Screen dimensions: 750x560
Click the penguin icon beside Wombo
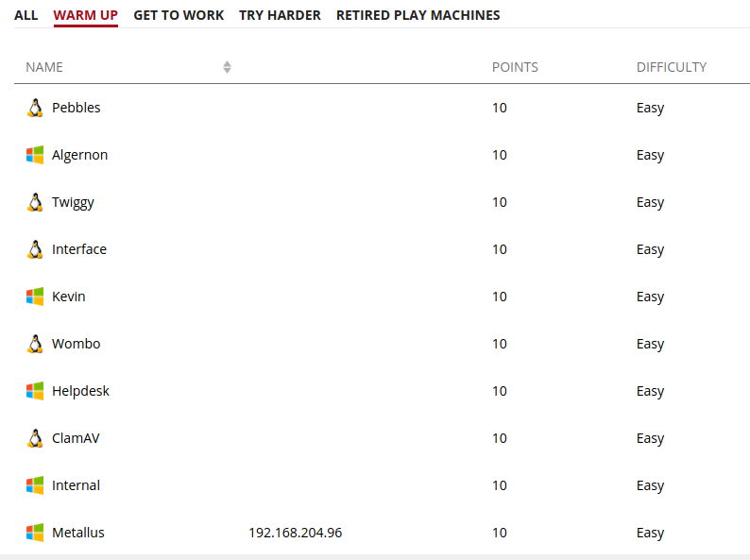pos(35,344)
